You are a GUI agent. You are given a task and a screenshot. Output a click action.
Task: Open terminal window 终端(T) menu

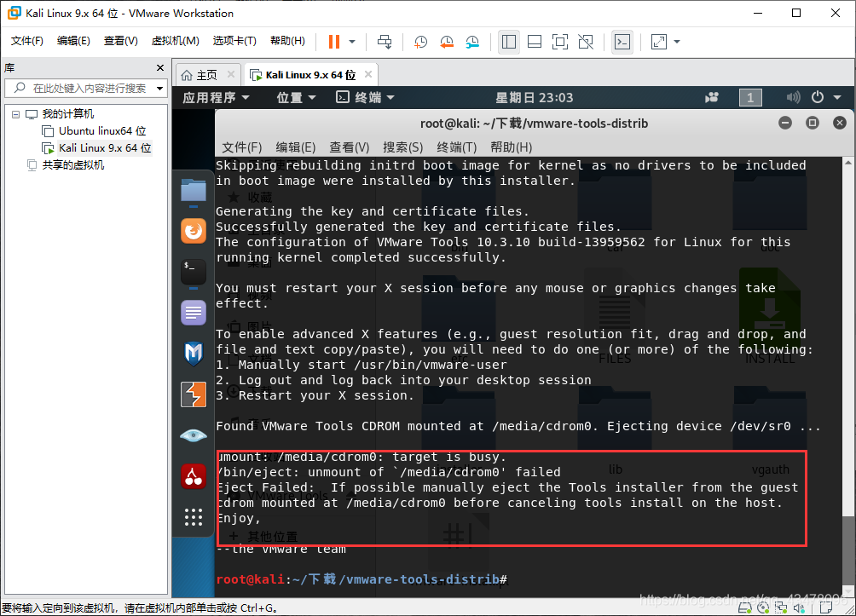tap(456, 147)
